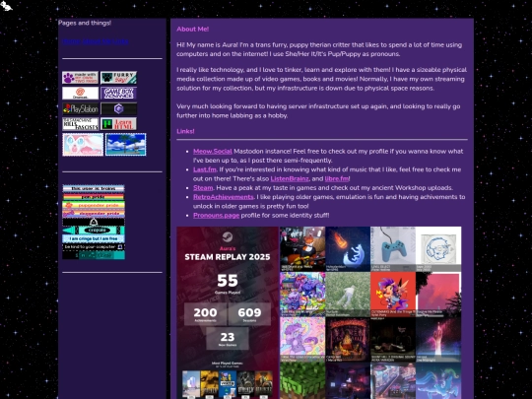Screen dimensions: 532x399
Task: Click the yellow second most-played game cover
Action: coord(209,384)
